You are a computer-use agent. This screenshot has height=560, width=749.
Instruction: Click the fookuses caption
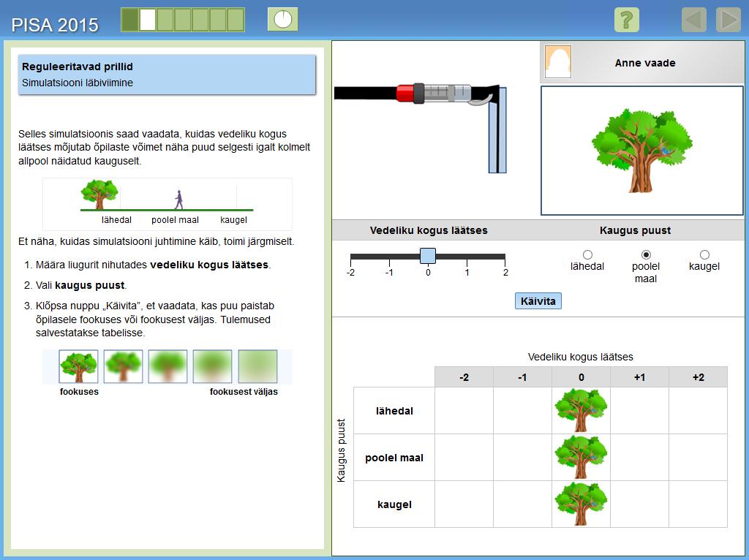[79, 391]
